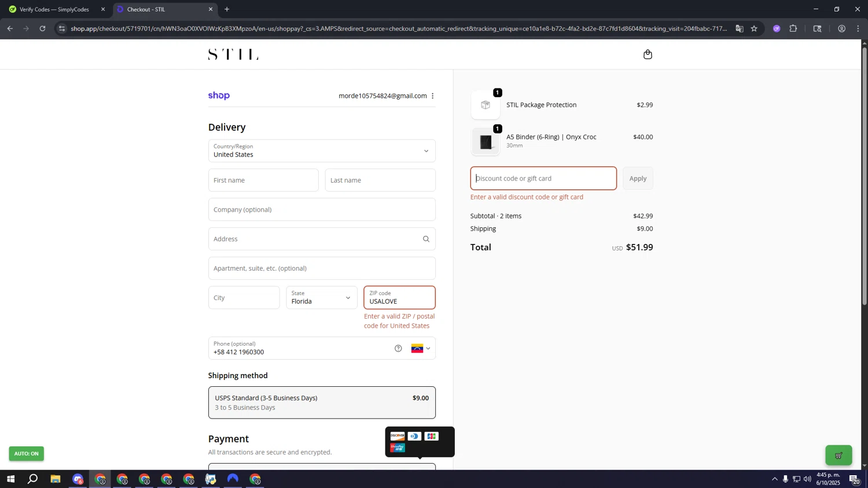
Task: Click the Shop Pay logo
Action: pyautogui.click(x=219, y=95)
